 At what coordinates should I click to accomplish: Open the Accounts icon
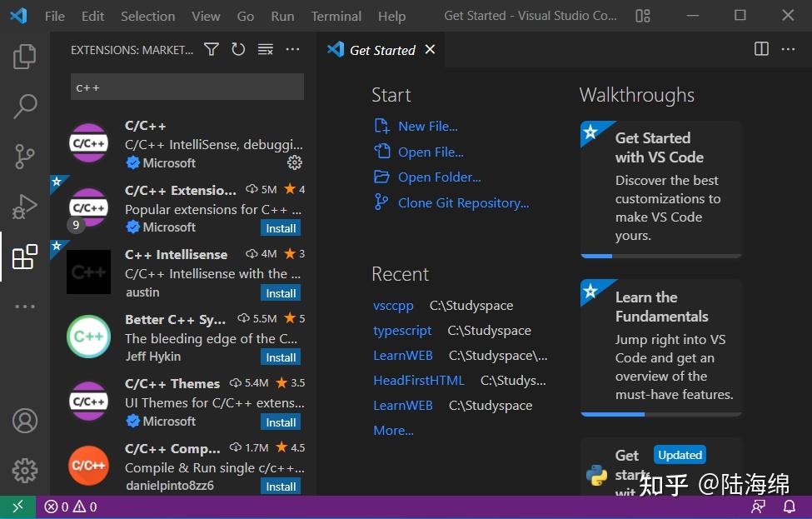(25, 421)
